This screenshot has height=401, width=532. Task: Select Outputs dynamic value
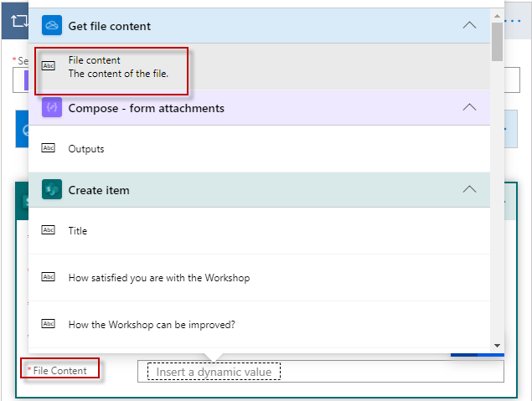[86, 149]
